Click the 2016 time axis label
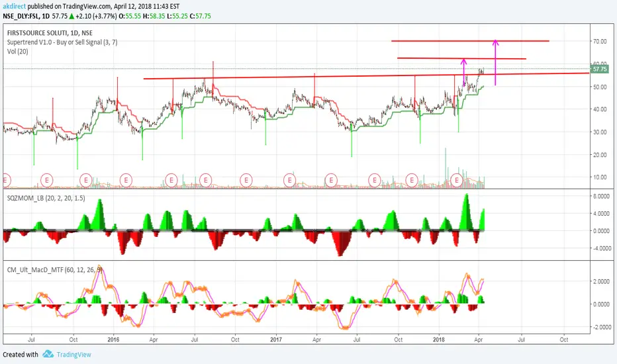Viewport: 617px width, 364px height. point(113,340)
